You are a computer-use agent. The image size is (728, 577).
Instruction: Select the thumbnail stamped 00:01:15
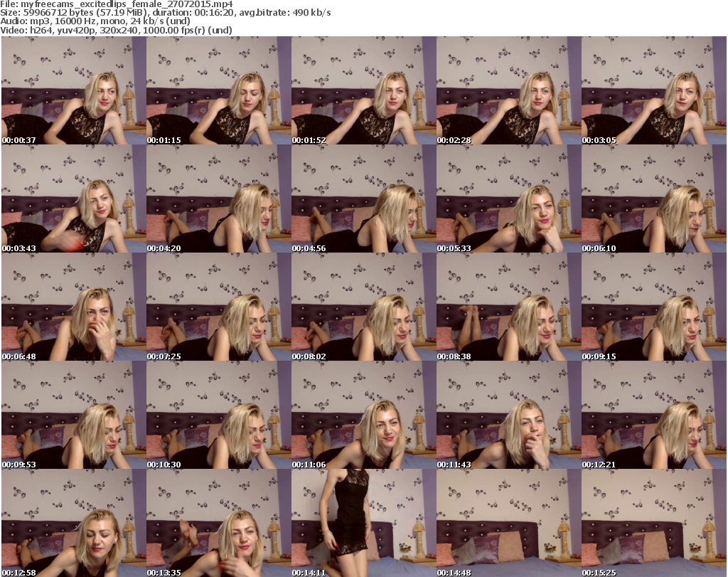click(219, 90)
